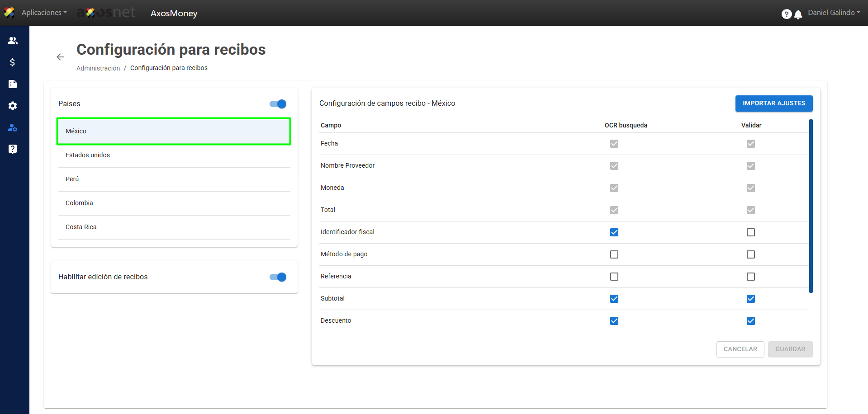Open the users icon in sidebar
868x414 pixels.
[x=13, y=41]
